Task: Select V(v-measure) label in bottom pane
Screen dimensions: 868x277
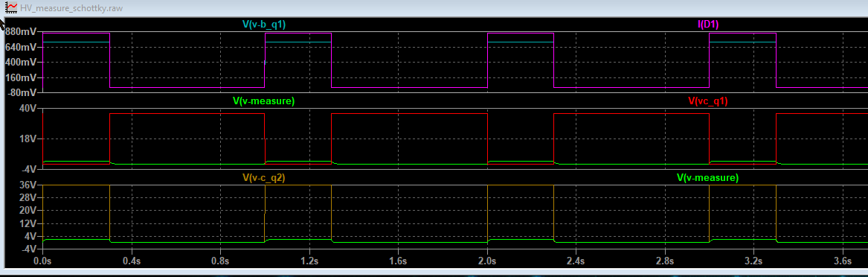Action: [707, 178]
